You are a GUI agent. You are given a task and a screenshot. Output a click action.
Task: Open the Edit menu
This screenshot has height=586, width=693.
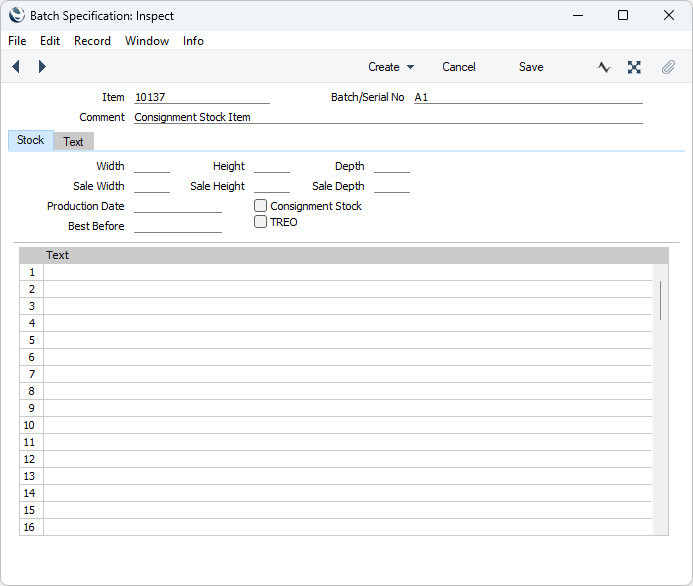pos(50,41)
